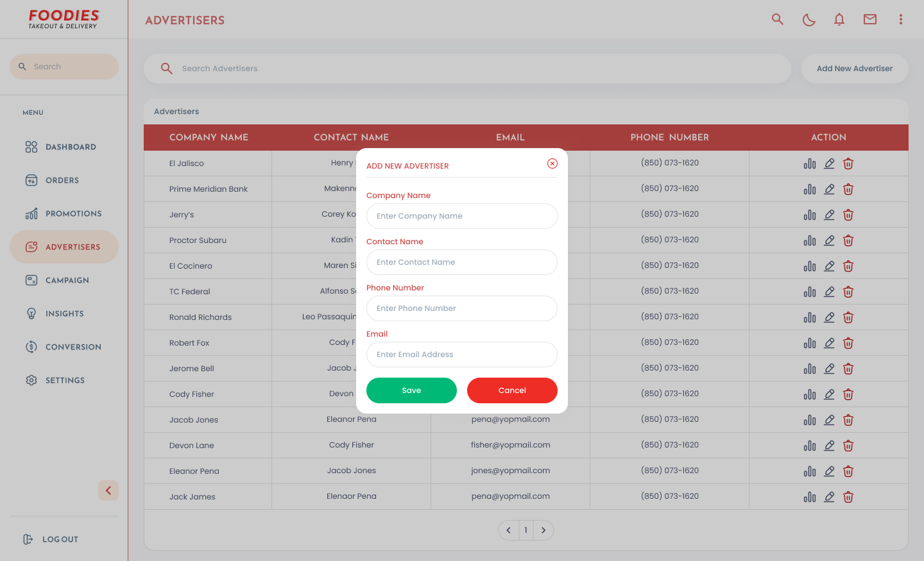This screenshot has width=924, height=561.
Task: View stats for Prime Meridian Bank
Action: (810, 189)
